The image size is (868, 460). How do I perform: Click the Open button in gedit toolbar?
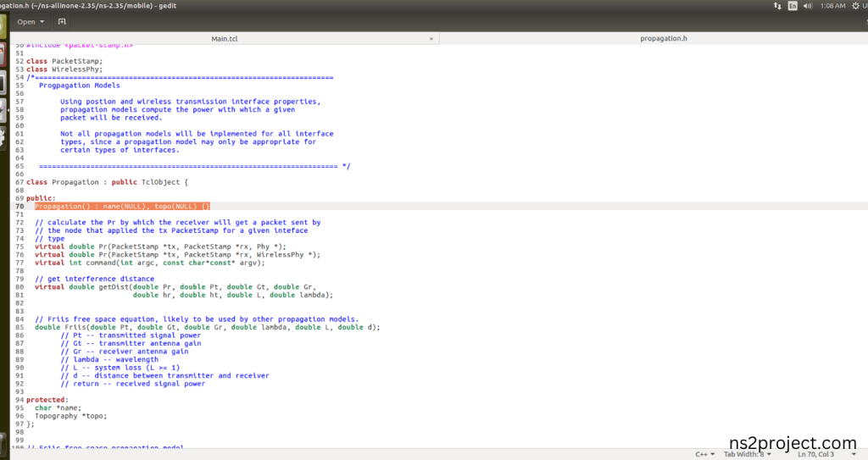[x=31, y=21]
